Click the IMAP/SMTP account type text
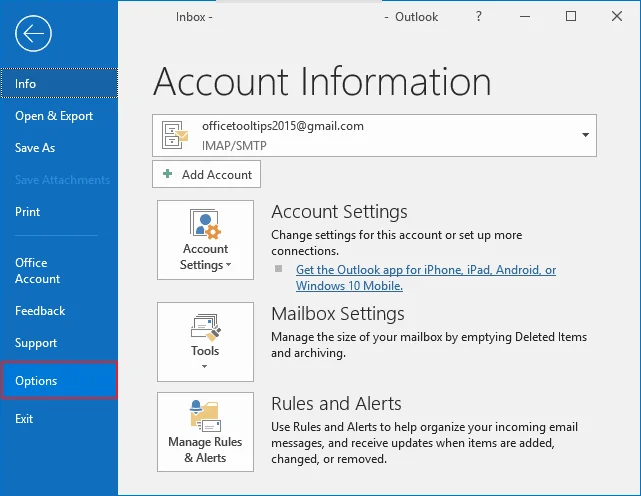The width and height of the screenshot is (641, 496). [x=234, y=146]
